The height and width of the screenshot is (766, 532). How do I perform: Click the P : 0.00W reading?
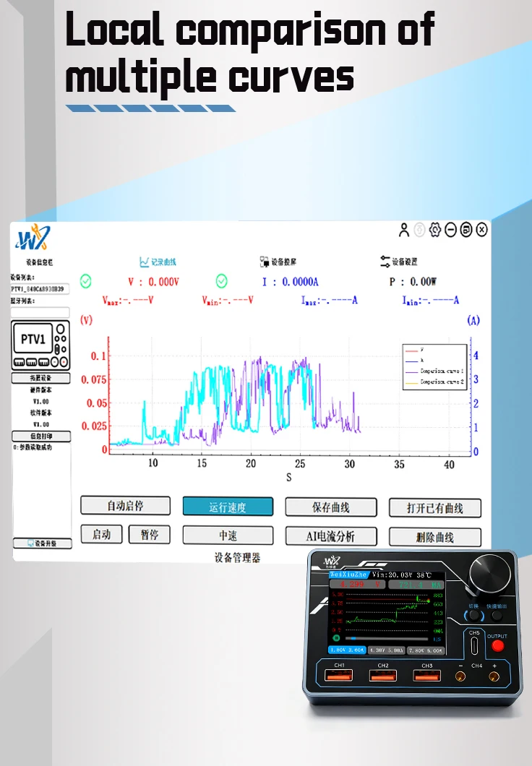click(x=413, y=282)
